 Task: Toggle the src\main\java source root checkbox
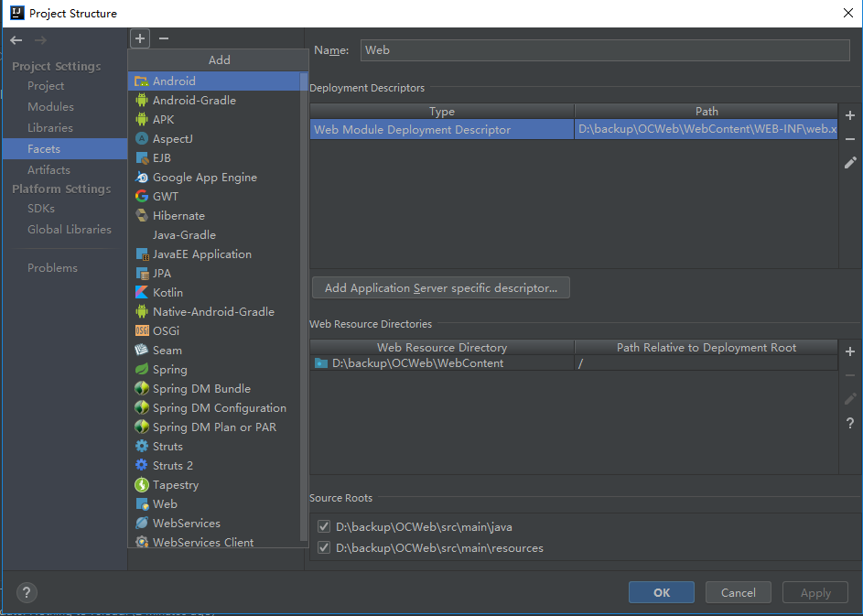pyautogui.click(x=324, y=527)
